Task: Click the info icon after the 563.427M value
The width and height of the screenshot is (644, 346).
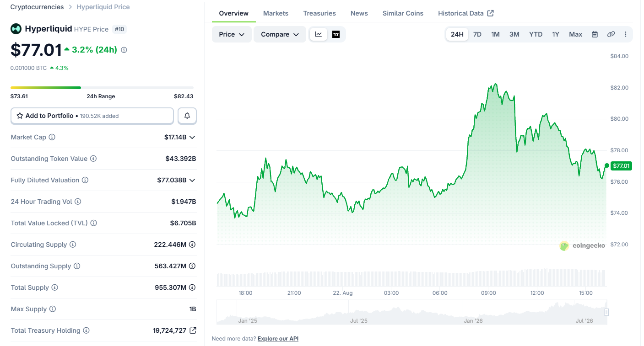Action: click(x=192, y=266)
